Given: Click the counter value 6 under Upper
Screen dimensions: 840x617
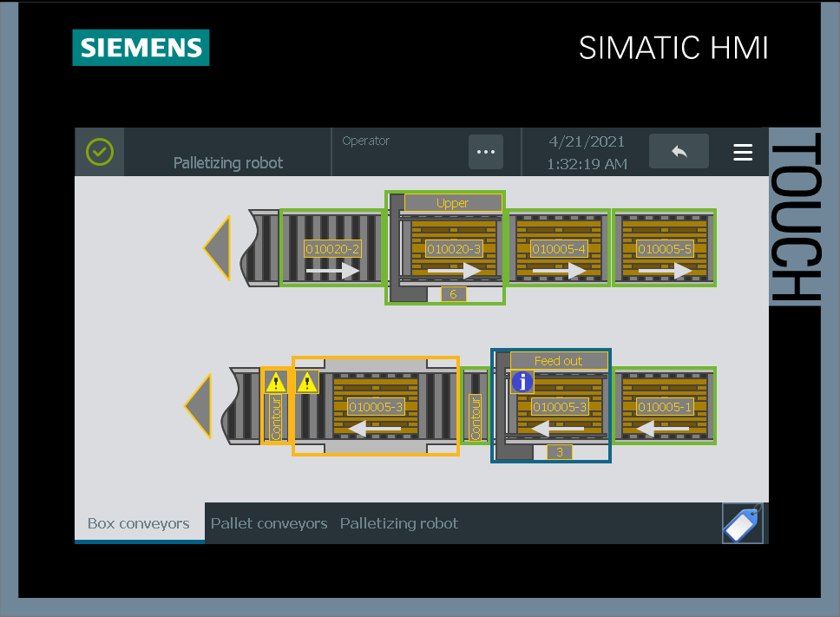Looking at the screenshot, I should [x=453, y=294].
